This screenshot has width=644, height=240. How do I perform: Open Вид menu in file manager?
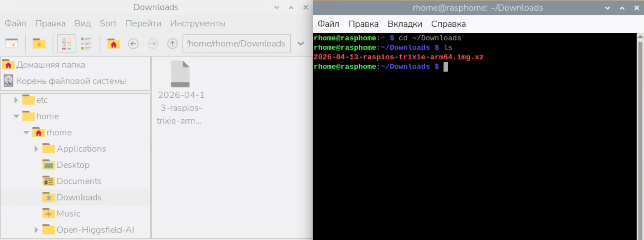(83, 23)
